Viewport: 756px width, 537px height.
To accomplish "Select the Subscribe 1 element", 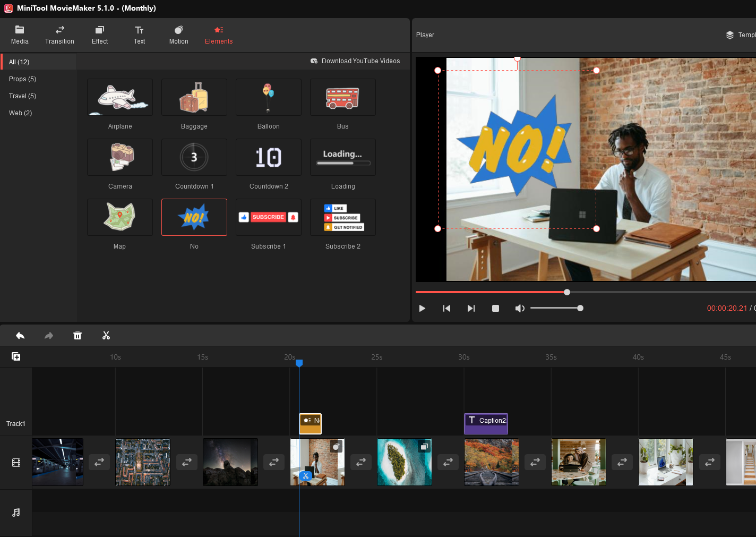I will (269, 217).
